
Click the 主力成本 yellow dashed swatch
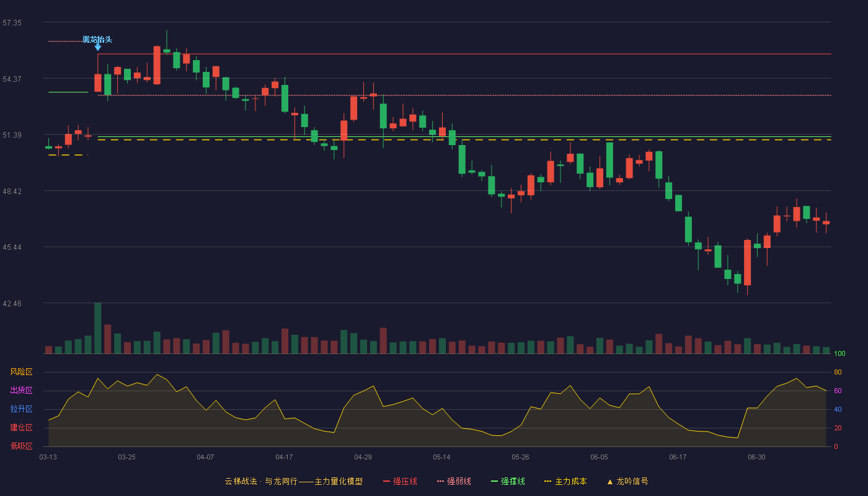[x=547, y=481]
